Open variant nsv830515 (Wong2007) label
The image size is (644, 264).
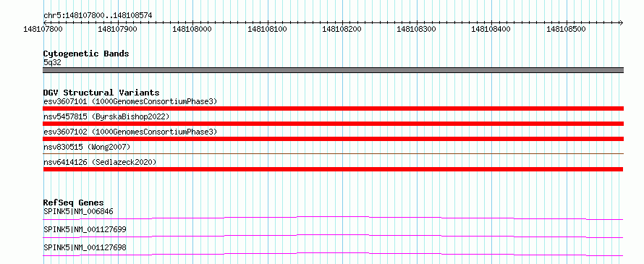[x=87, y=147]
